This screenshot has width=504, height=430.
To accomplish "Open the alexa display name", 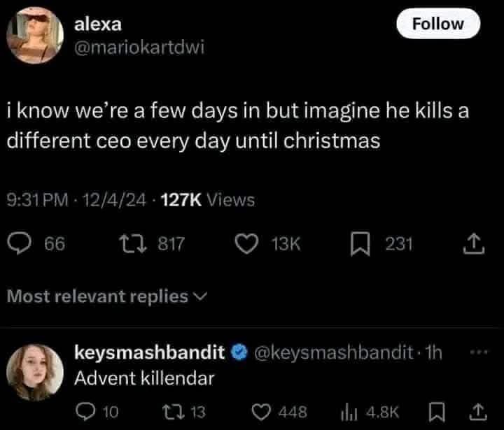I will [98, 24].
